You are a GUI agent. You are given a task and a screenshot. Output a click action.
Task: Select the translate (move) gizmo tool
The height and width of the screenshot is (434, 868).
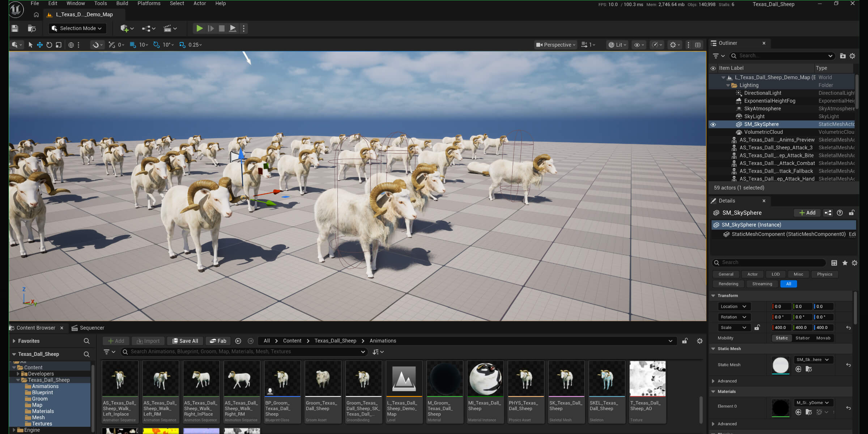pos(40,45)
